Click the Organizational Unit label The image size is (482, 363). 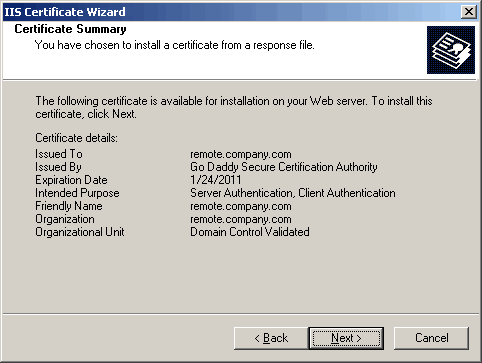(x=80, y=232)
